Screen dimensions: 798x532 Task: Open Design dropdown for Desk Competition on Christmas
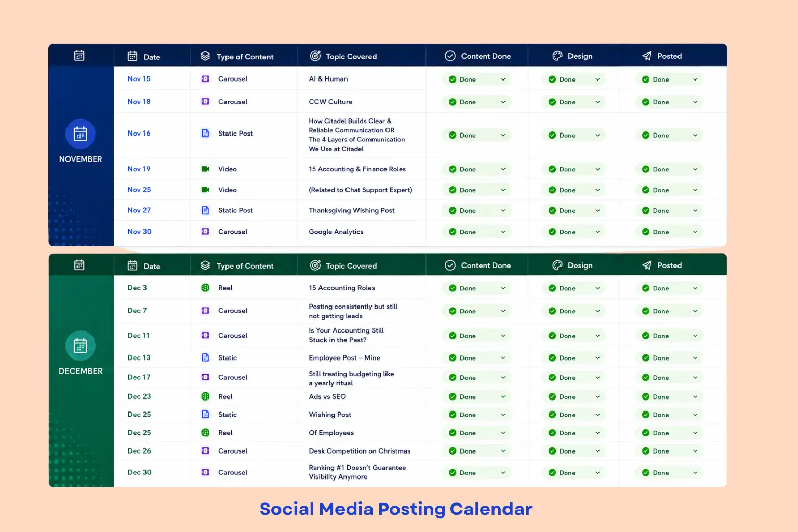coord(574,451)
